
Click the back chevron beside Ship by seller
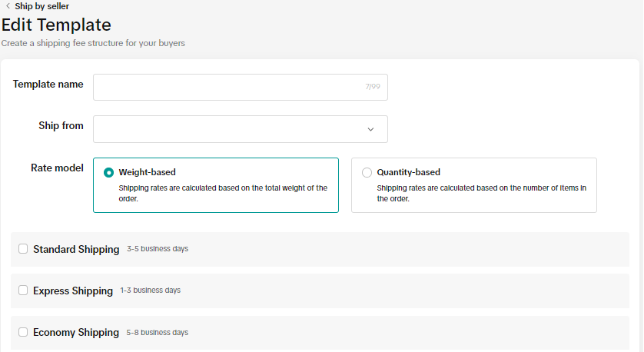tap(8, 6)
